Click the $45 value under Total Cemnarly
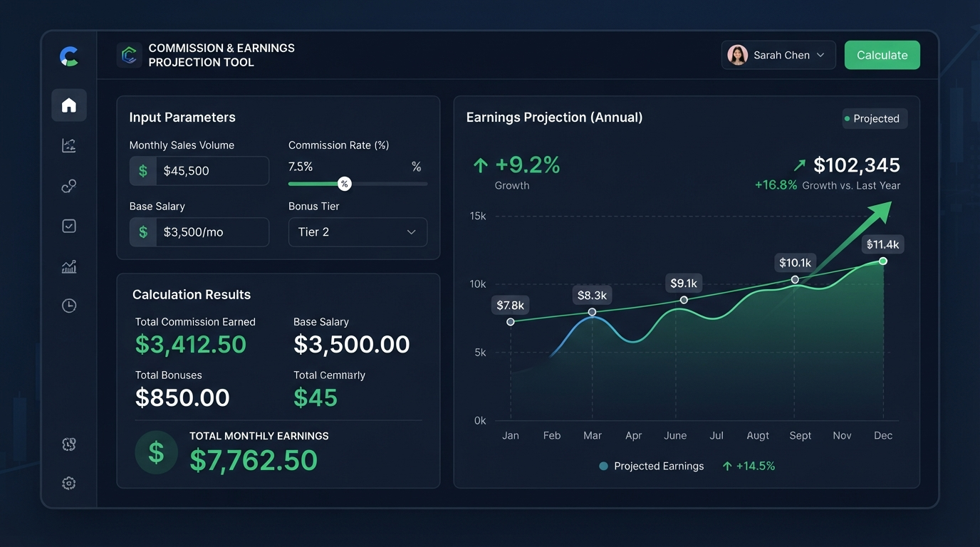The image size is (980, 547). pos(316,397)
